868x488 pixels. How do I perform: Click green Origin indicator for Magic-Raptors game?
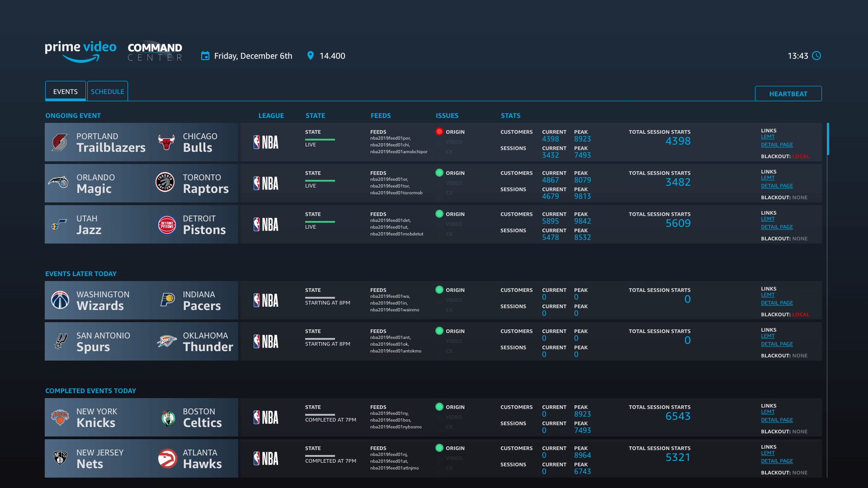point(439,173)
